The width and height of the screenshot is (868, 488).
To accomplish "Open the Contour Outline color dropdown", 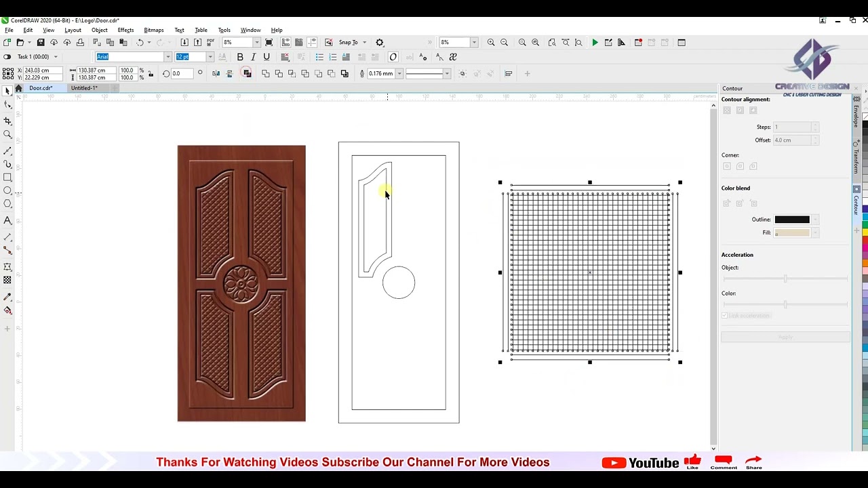I will pos(816,220).
